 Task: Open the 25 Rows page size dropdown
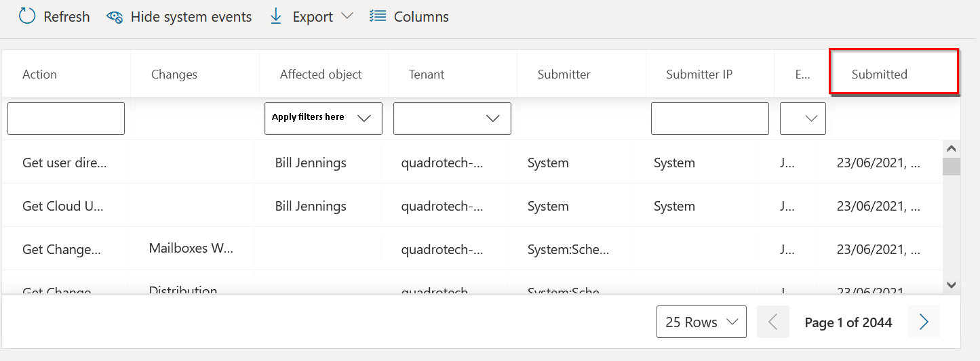(x=701, y=322)
